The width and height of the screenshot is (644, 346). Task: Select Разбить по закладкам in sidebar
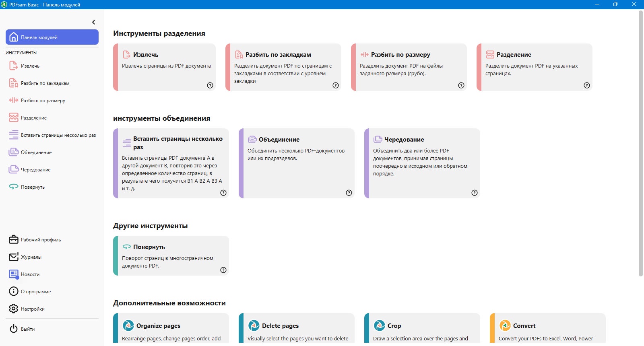pyautogui.click(x=52, y=83)
